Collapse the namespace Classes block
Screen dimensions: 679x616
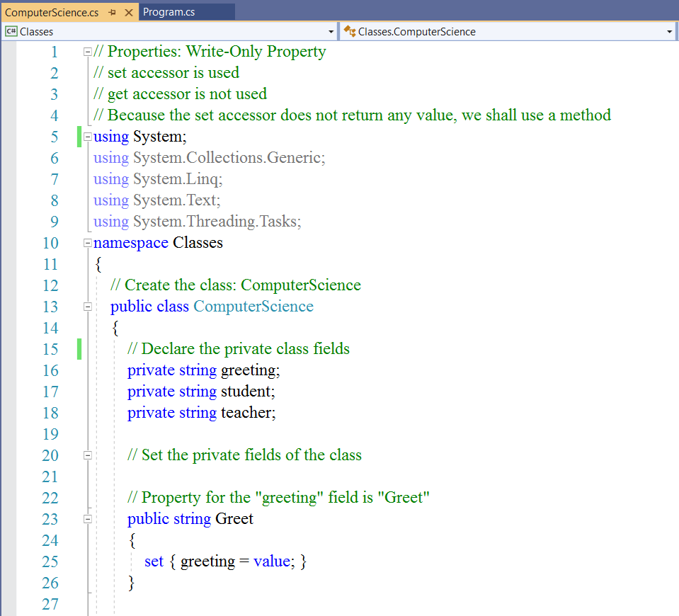(88, 243)
